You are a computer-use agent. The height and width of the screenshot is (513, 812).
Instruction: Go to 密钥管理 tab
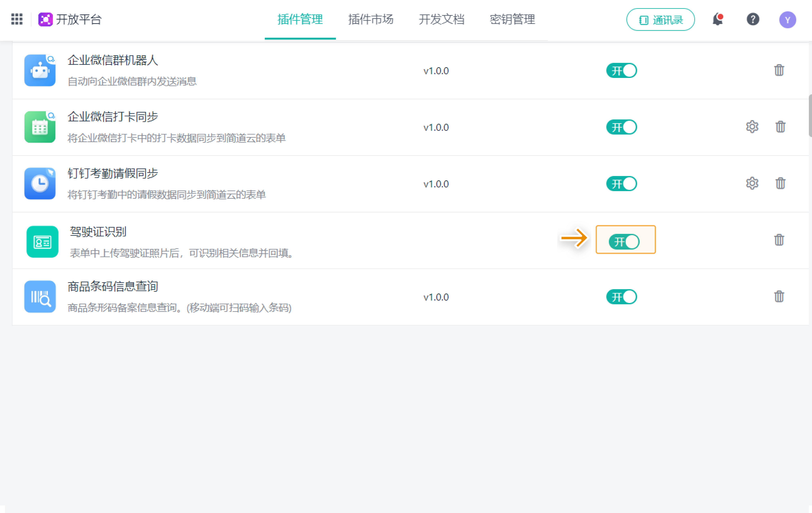click(x=512, y=20)
